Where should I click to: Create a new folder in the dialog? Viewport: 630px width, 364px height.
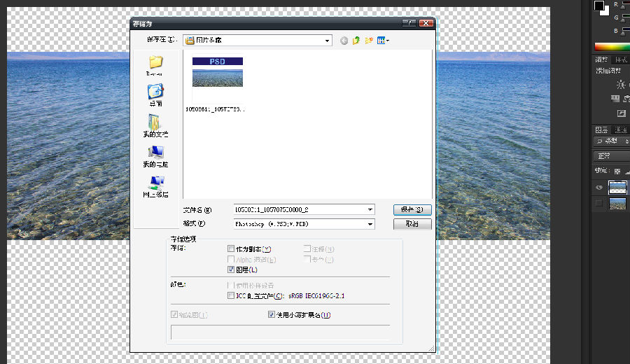tap(369, 41)
